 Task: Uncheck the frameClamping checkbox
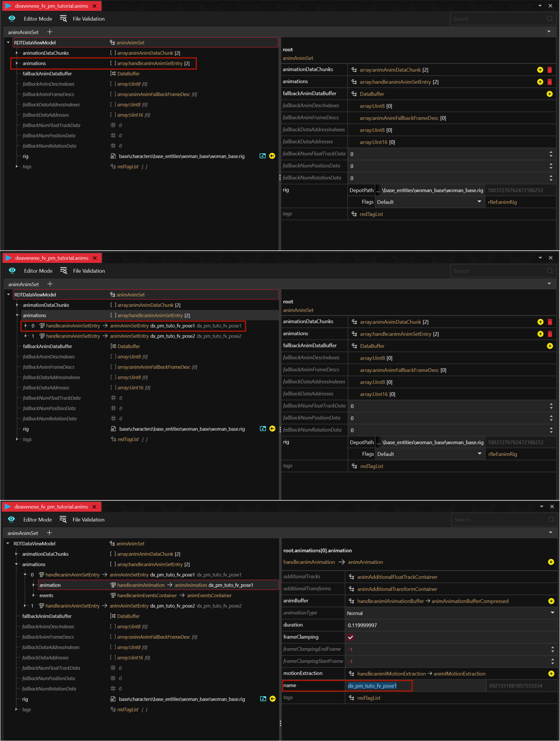tap(350, 637)
